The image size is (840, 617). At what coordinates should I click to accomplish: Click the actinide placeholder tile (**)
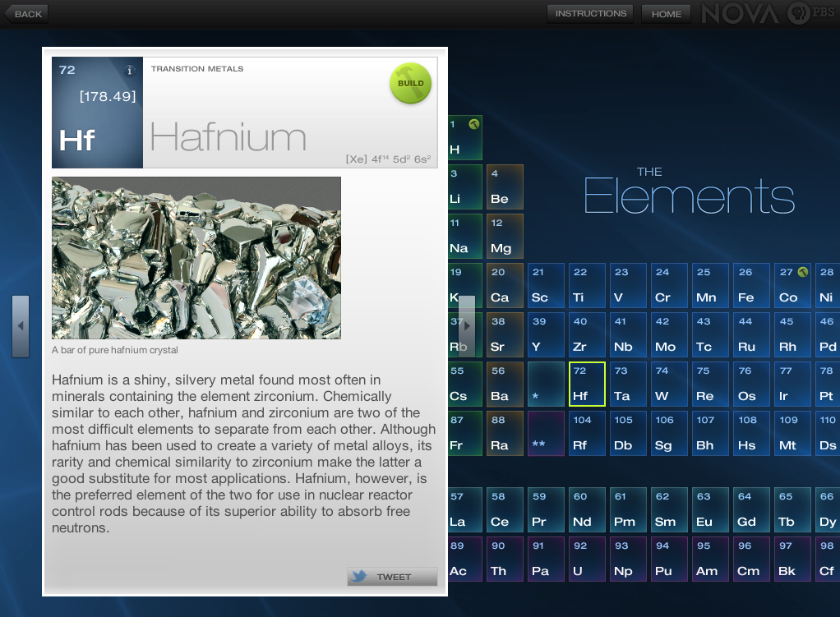[546, 433]
